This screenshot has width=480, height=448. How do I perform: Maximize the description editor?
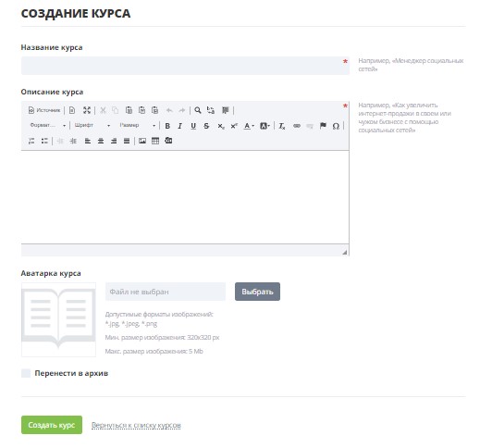tap(87, 110)
